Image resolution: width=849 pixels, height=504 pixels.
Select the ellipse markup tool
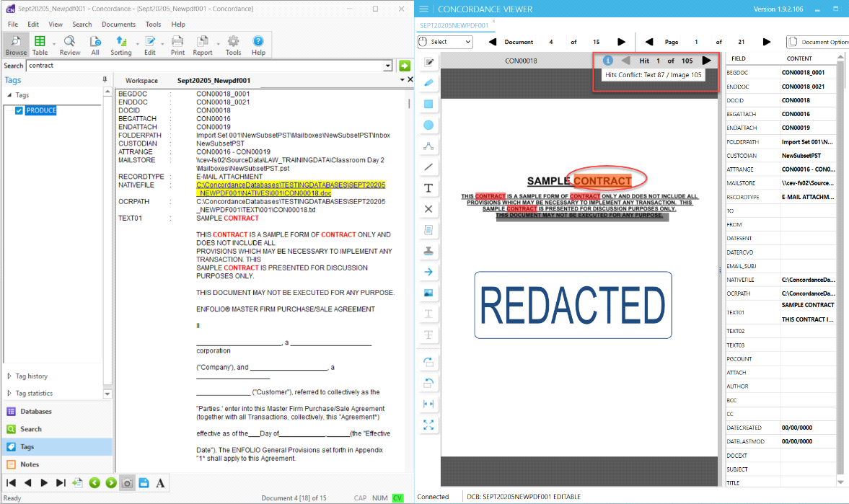[428, 125]
